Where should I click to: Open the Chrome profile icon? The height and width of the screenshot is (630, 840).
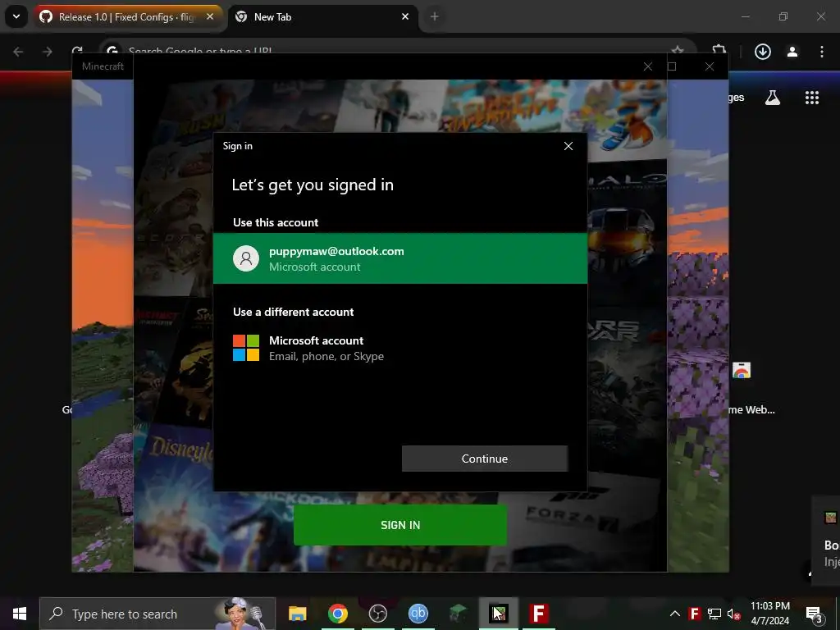coord(792,52)
